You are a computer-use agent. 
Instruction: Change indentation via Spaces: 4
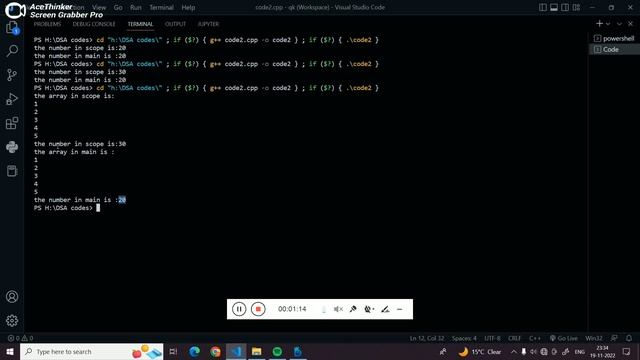(464, 338)
